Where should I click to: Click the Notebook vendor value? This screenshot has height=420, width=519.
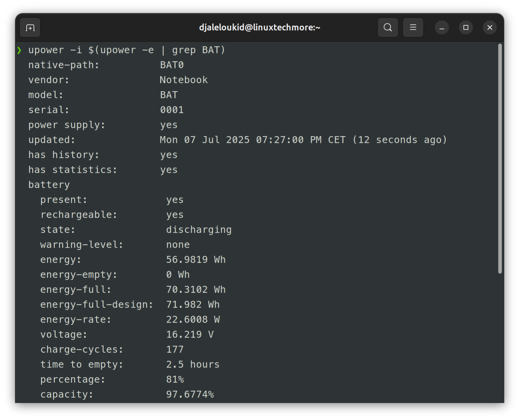183,80
